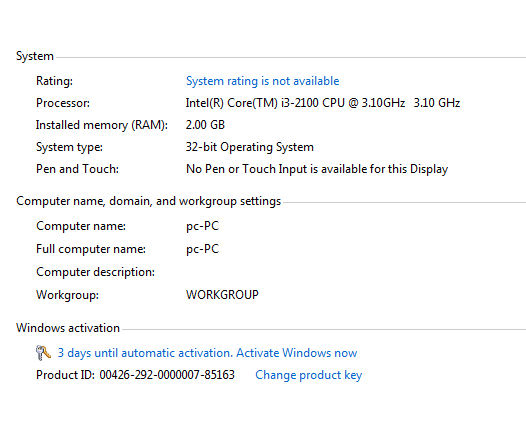
Task: Click the Full computer name value
Action: pos(202,249)
